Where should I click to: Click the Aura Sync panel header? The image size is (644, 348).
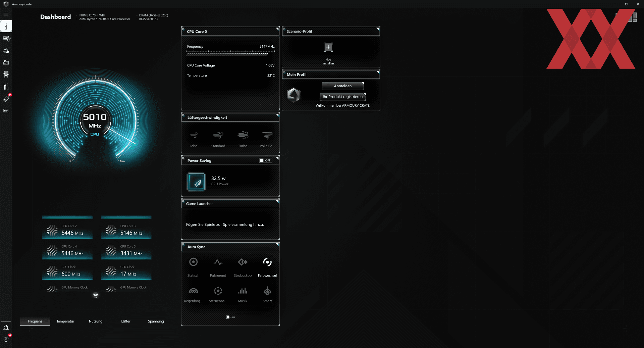pyautogui.click(x=230, y=247)
